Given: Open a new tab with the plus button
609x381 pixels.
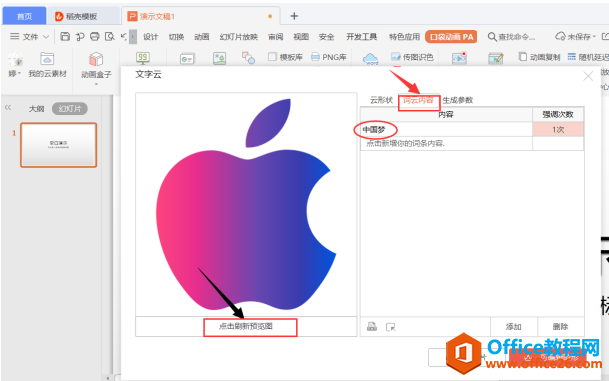Looking at the screenshot, I should (294, 16).
